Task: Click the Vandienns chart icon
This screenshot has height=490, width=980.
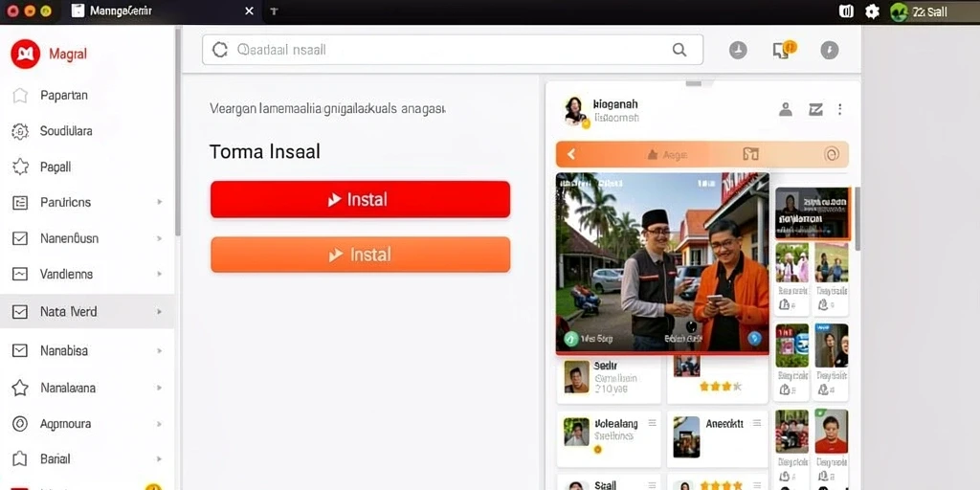Action: (20, 274)
